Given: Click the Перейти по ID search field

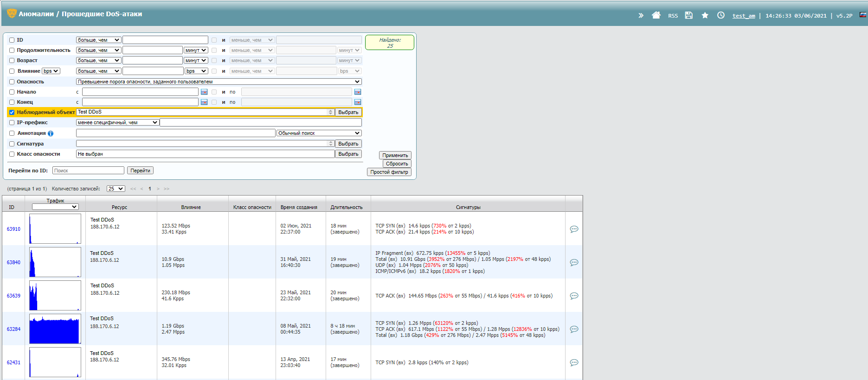Looking at the screenshot, I should (x=88, y=171).
